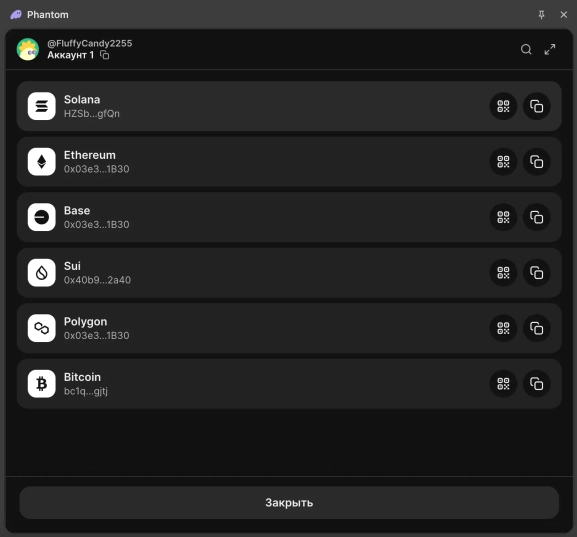This screenshot has width=577, height=537.
Task: Show QR code for Polygon address
Action: point(503,328)
